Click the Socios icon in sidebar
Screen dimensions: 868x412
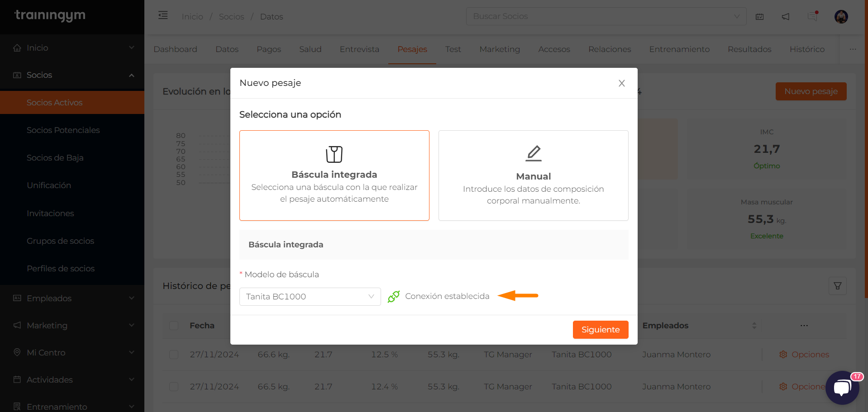[17, 75]
